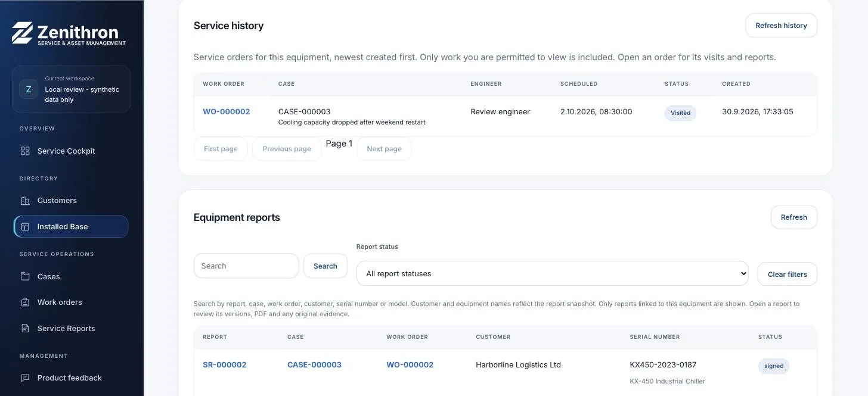
Task: Click the Current workspace card
Action: coord(71,89)
